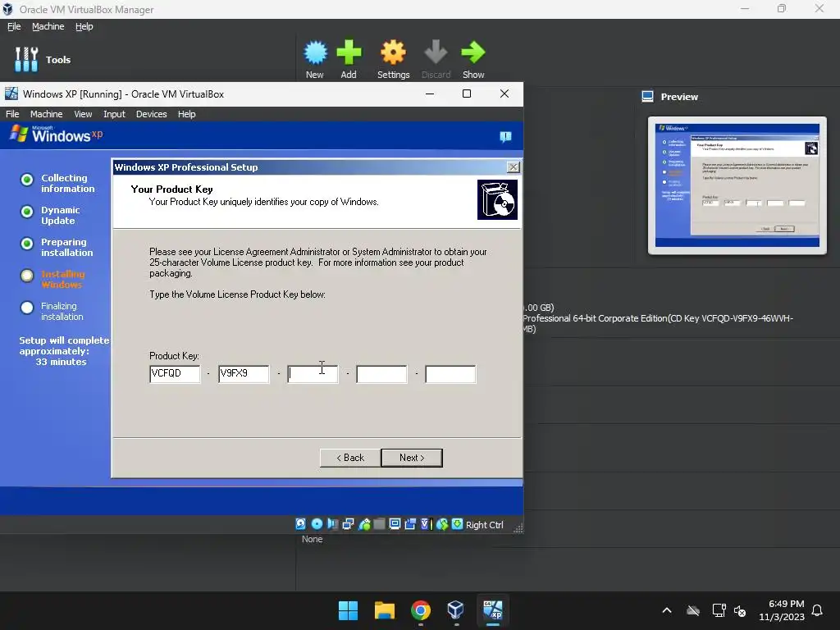Click the USB devices indicator icon
Screen dimensions: 840x630
(364, 524)
